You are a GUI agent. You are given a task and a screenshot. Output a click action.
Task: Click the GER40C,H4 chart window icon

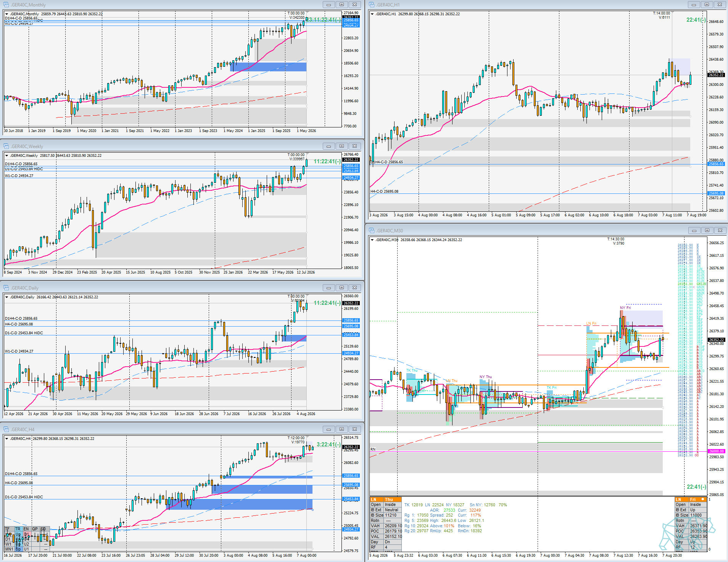6,429
